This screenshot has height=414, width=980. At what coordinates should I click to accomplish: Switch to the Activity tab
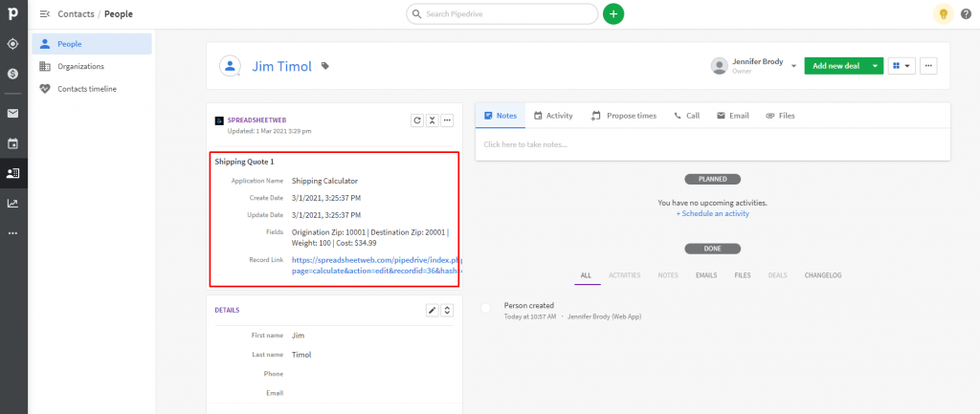point(553,116)
